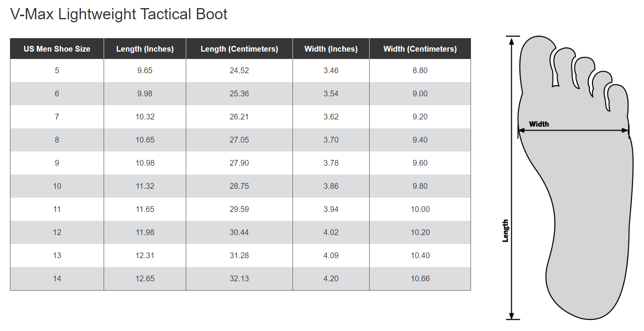Click the 3.70 width inches cell
Viewport: 644px width, 331px height.
coord(331,140)
